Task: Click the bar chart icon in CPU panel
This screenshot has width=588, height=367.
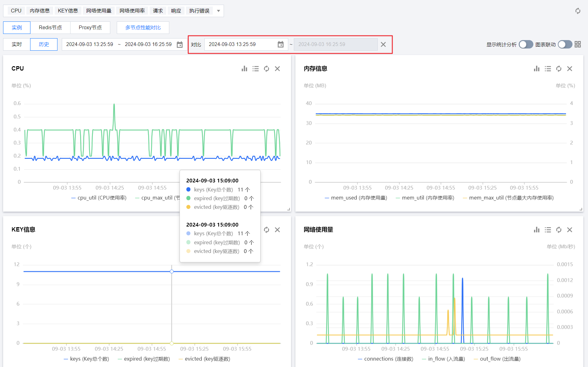Action: tap(244, 69)
